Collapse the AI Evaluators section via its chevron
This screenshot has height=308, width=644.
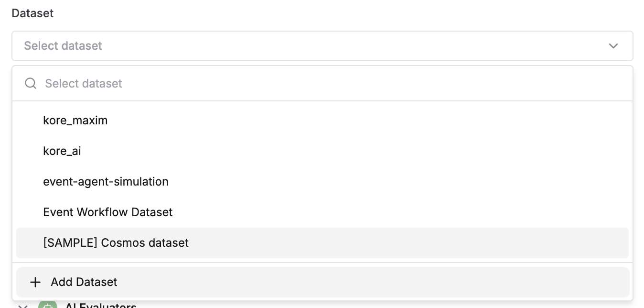click(x=22, y=306)
